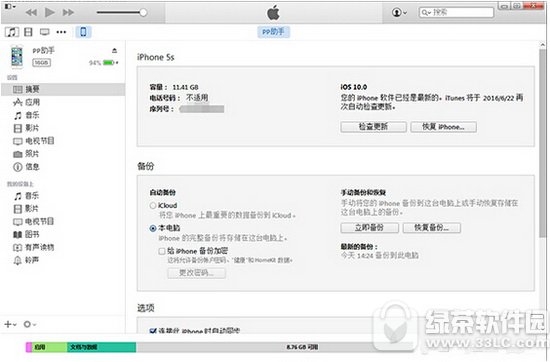Select the 本电脑 backup radio button
550x362 pixels.
153,228
